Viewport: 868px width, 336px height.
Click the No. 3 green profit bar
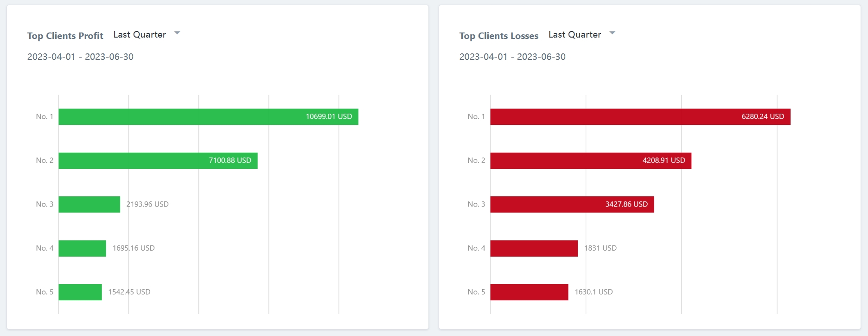coord(89,204)
